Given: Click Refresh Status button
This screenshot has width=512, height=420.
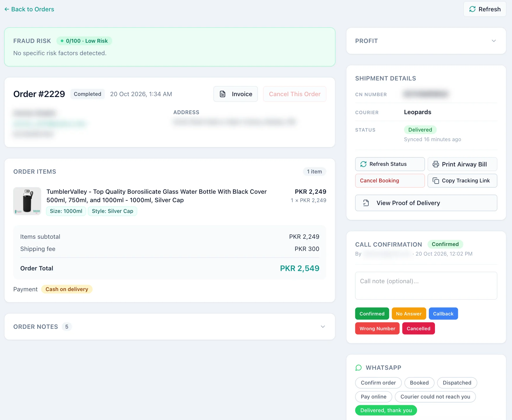Looking at the screenshot, I should click(390, 164).
